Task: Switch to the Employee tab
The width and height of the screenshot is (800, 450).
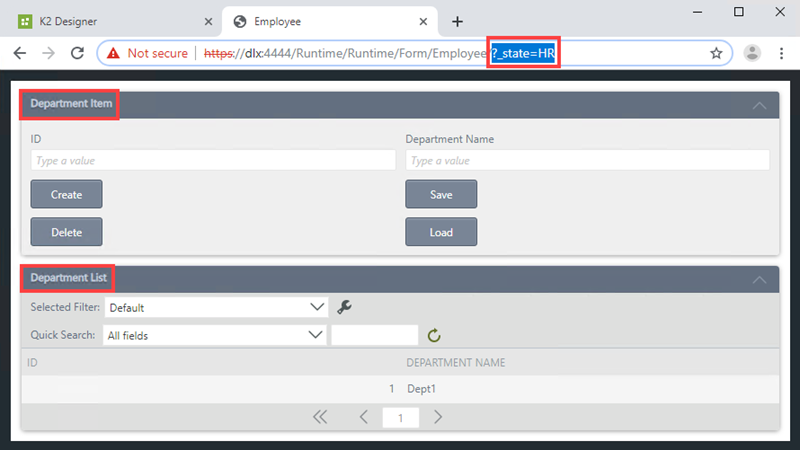Action: tap(330, 21)
